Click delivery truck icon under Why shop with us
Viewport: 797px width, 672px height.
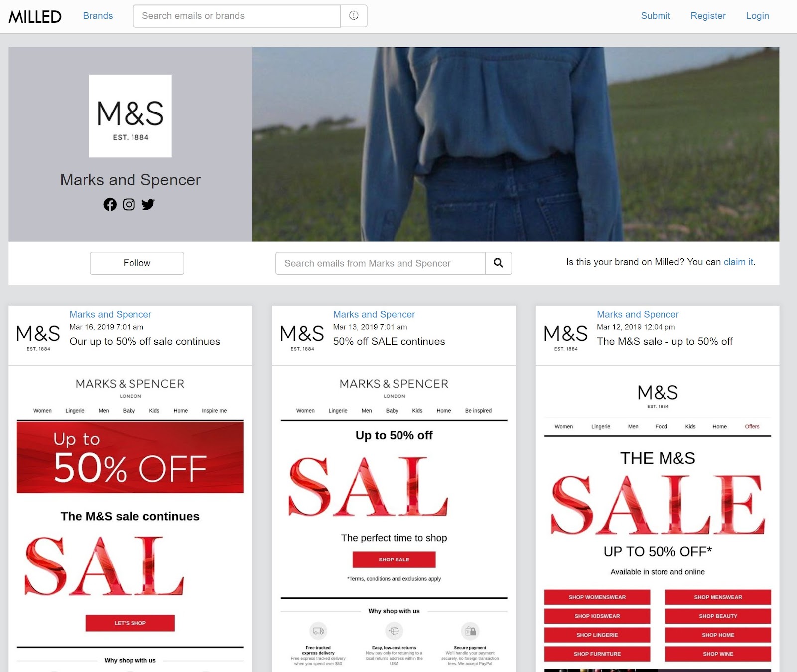(x=318, y=631)
